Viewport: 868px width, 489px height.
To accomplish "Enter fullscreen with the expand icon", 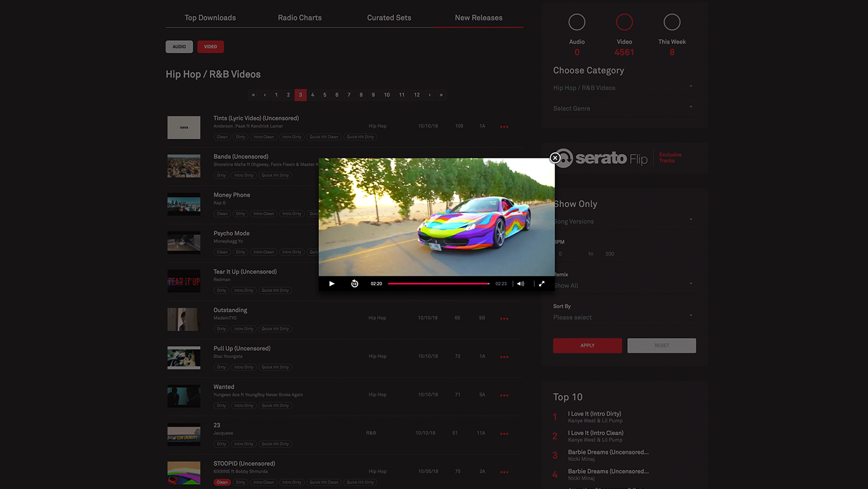I will pos(542,284).
